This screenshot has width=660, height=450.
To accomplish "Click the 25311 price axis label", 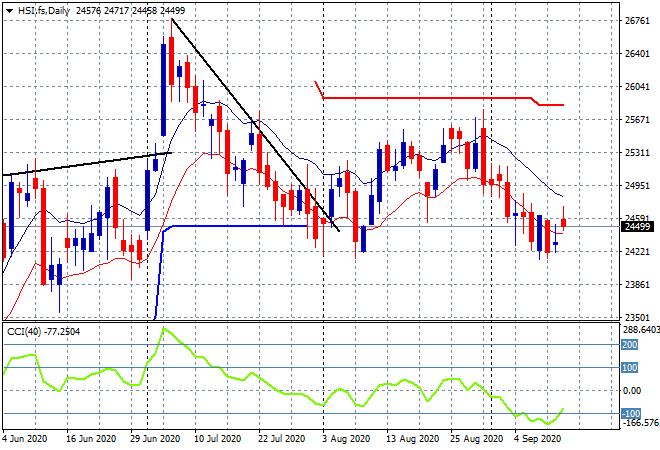I will 637,152.
